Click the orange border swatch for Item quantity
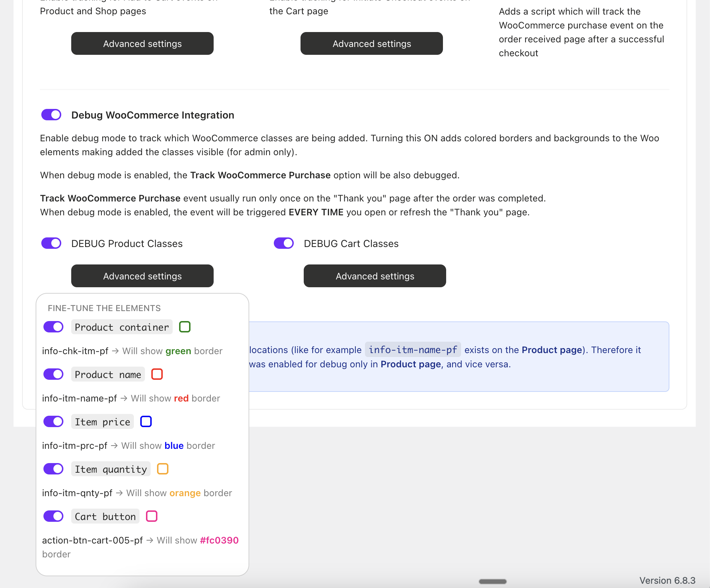This screenshot has height=588, width=710. point(162,469)
